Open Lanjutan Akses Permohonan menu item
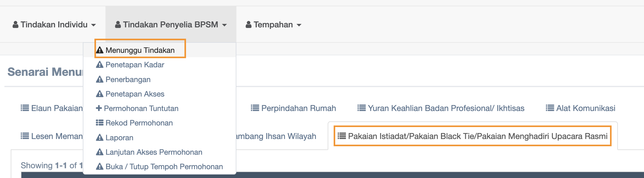 point(154,152)
